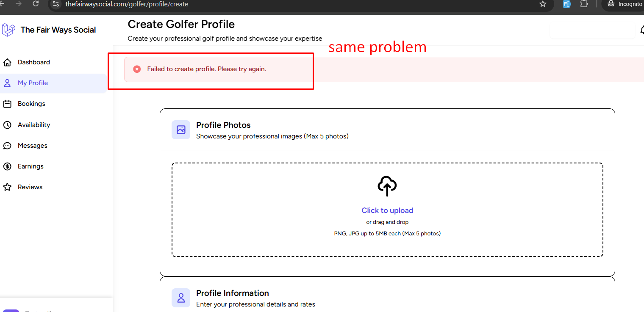Click the "Click to upload" link

point(387,210)
